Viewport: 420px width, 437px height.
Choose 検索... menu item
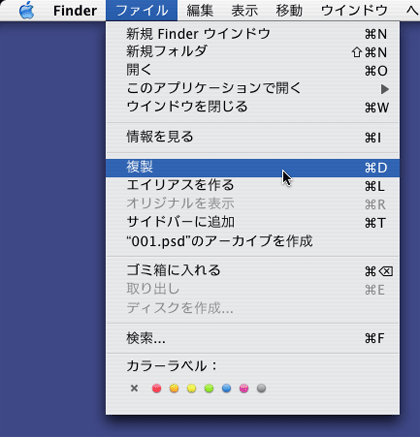tap(253, 338)
